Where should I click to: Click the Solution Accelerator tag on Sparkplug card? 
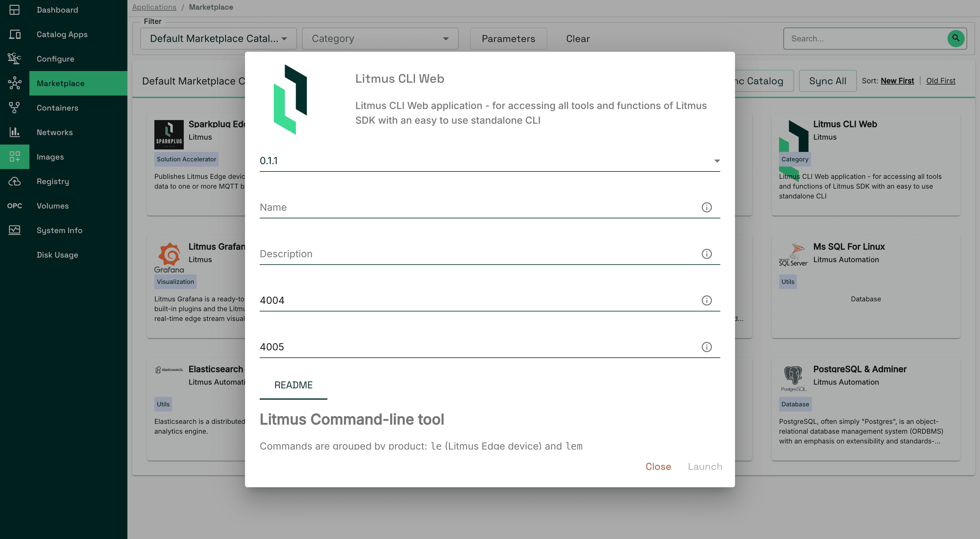coord(187,159)
